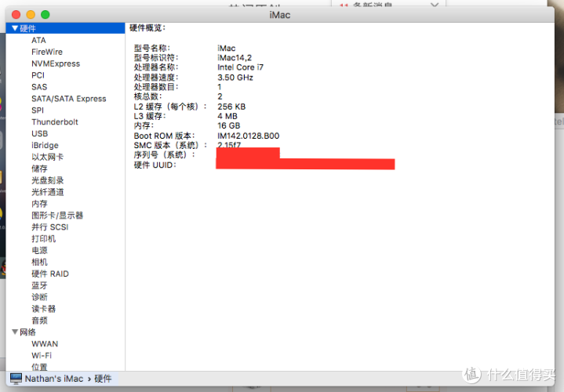Select 光纤通道 fibre channel entry

point(48,192)
